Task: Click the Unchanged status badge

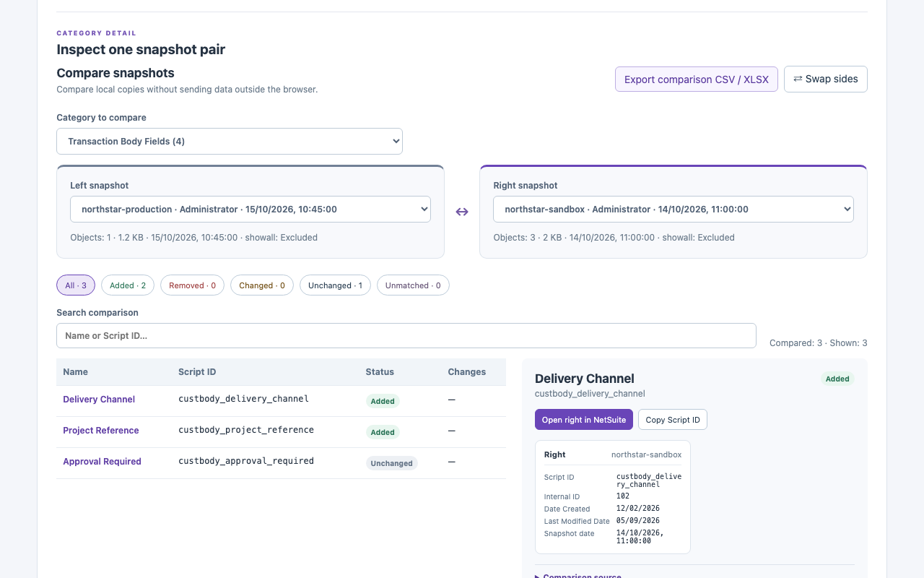Action: pos(392,463)
